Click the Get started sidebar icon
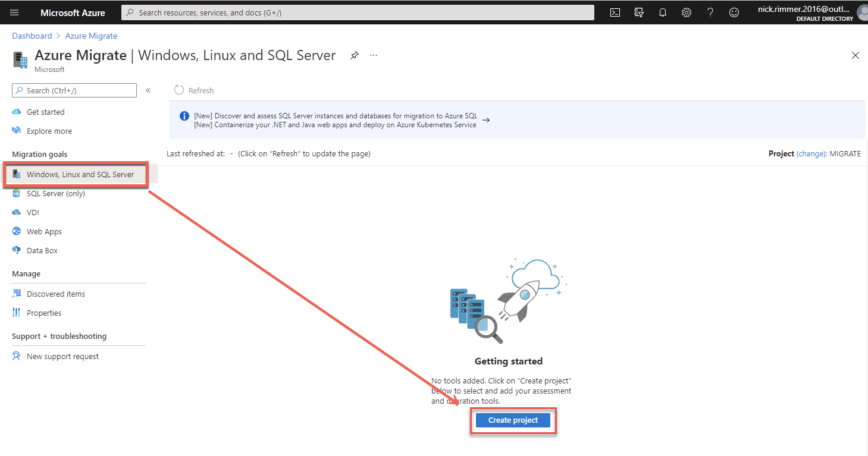Image resolution: width=868 pixels, height=456 pixels. tap(17, 112)
